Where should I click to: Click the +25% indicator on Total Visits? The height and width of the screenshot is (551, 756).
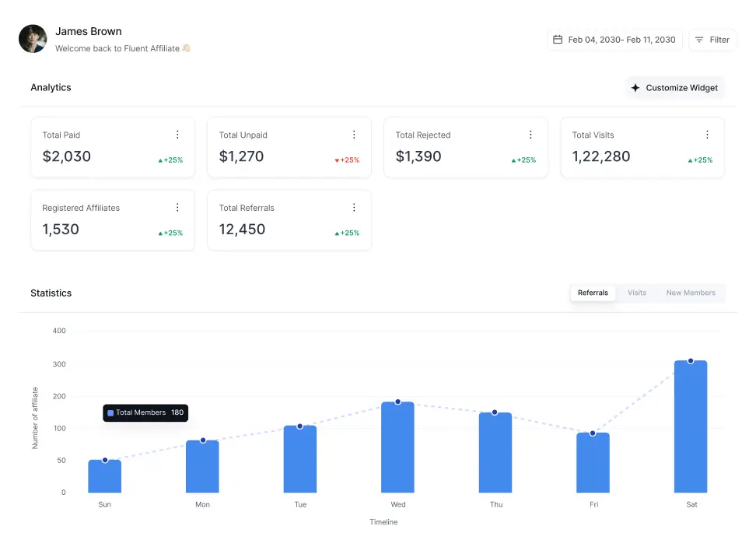pyautogui.click(x=700, y=160)
